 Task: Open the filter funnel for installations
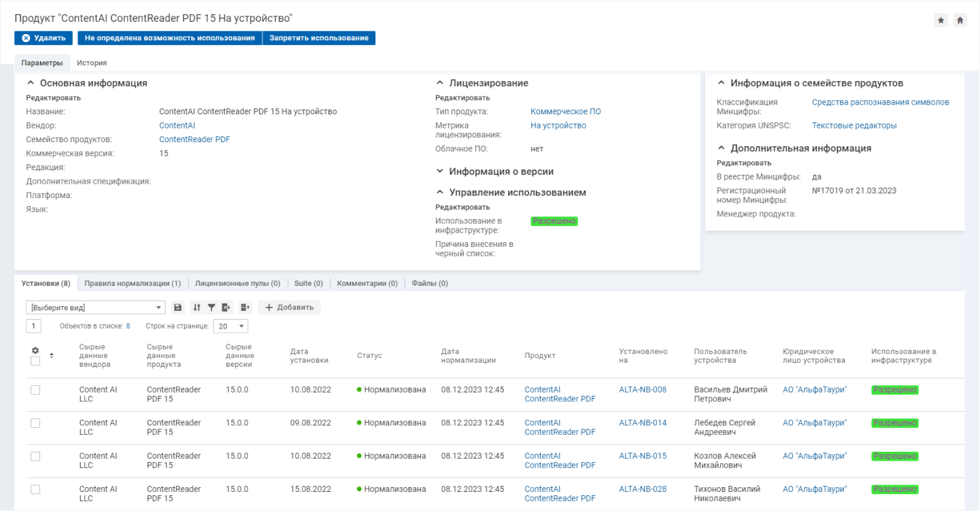pyautogui.click(x=212, y=308)
